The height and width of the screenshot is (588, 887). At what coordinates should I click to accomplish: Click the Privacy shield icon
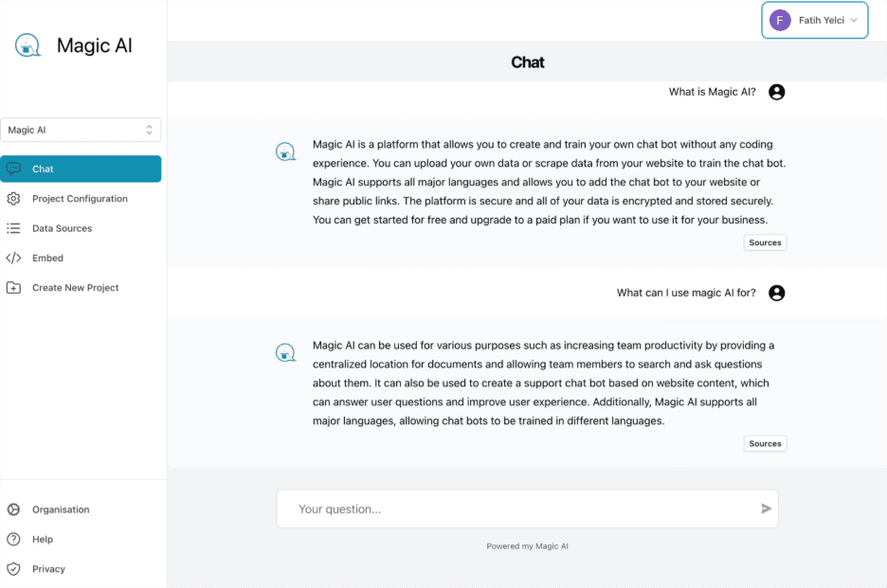(x=13, y=569)
